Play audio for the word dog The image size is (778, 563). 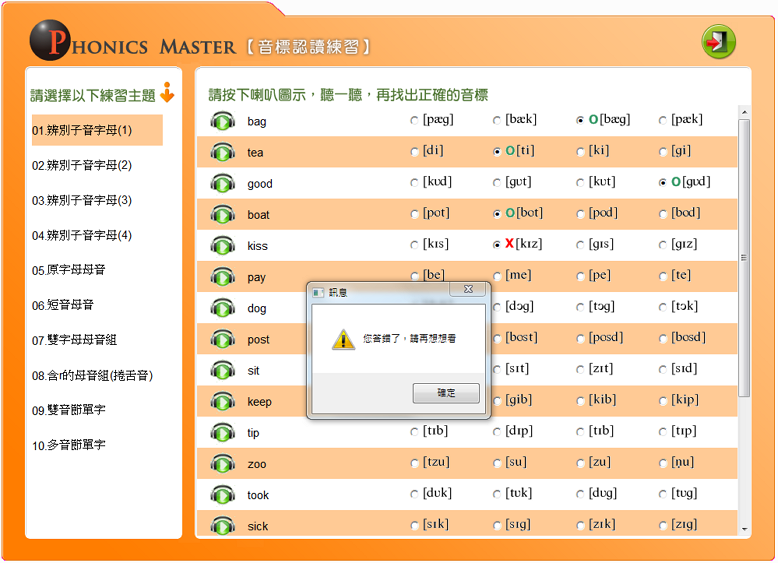(x=222, y=308)
